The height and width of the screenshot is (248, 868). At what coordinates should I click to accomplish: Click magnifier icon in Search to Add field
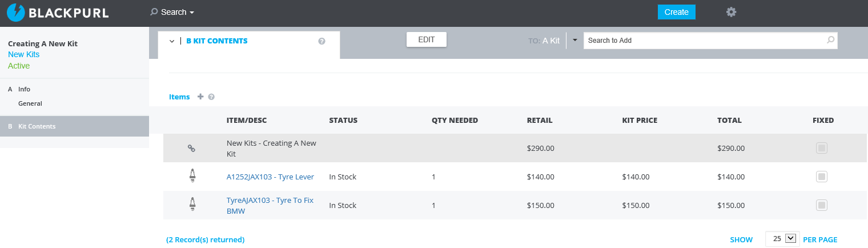[x=830, y=40]
